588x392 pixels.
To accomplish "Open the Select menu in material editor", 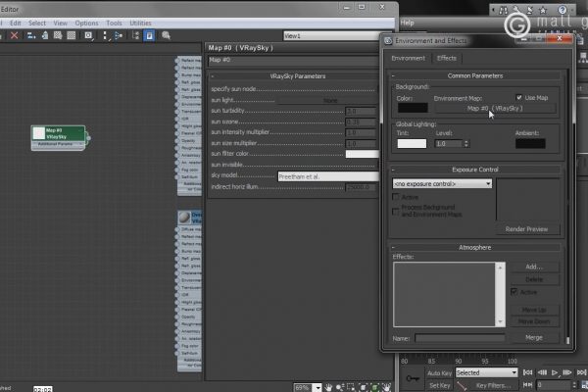I will coord(37,24).
